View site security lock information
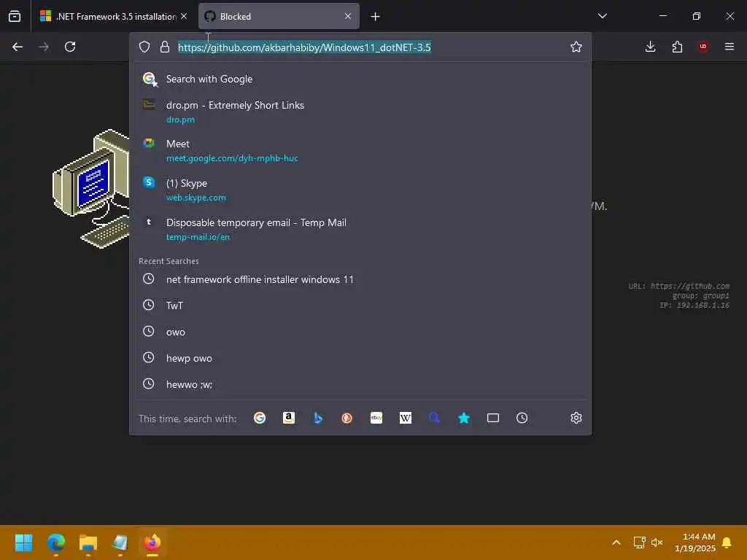The height and width of the screenshot is (560, 747). point(165,47)
